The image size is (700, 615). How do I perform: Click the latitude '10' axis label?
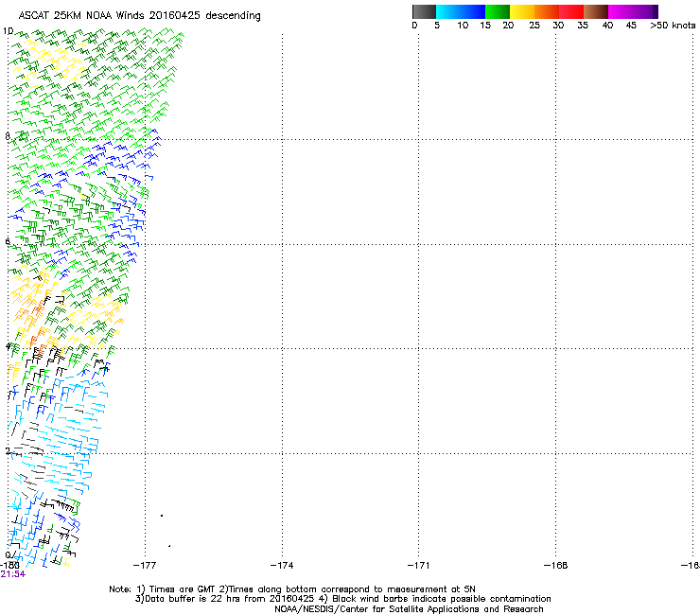coord(8,31)
